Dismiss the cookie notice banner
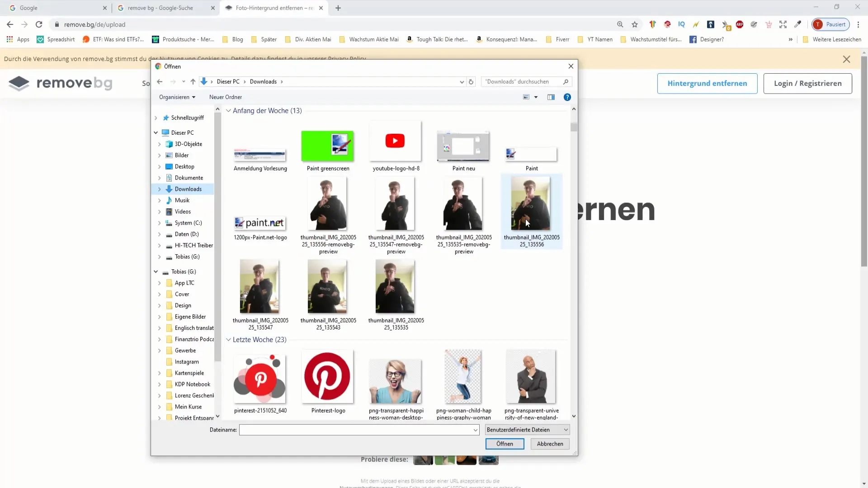This screenshot has height=488, width=868. click(847, 59)
